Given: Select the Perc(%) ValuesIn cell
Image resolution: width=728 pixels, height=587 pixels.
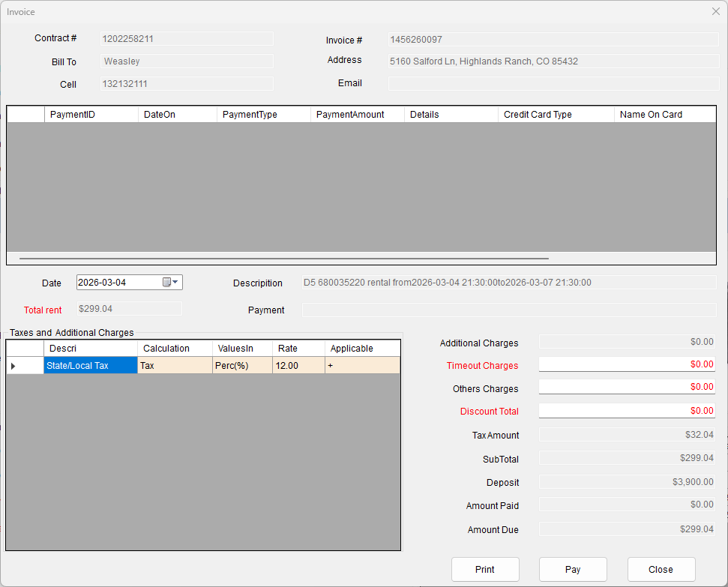Looking at the screenshot, I should point(242,366).
